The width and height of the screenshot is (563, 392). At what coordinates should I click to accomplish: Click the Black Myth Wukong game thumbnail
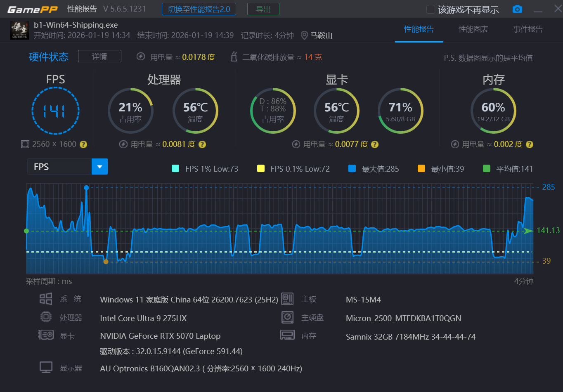19,30
